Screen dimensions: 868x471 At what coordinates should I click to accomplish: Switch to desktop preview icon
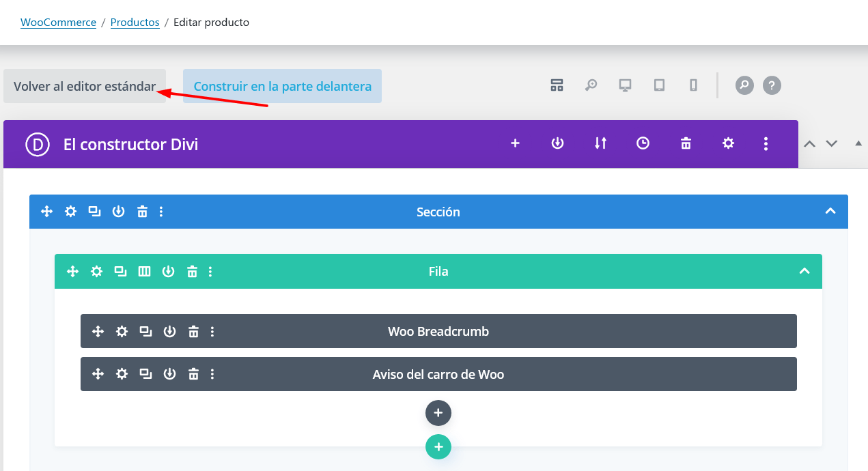coord(625,85)
